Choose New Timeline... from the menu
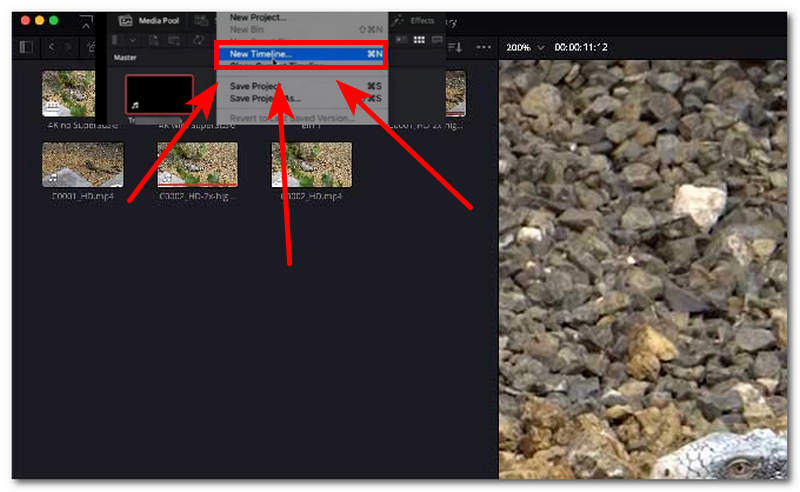This screenshot has width=800, height=492. [x=302, y=54]
